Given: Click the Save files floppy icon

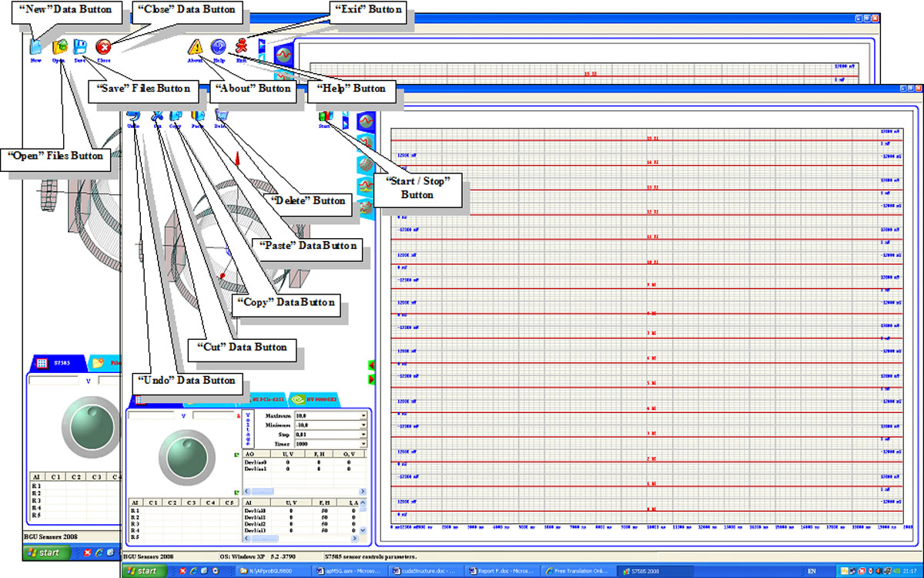Looking at the screenshot, I should [79, 46].
